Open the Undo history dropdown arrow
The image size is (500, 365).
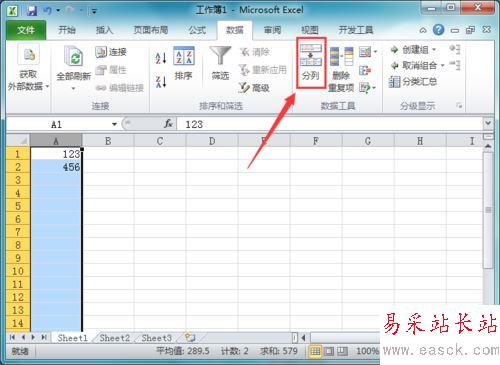[x=58, y=11]
